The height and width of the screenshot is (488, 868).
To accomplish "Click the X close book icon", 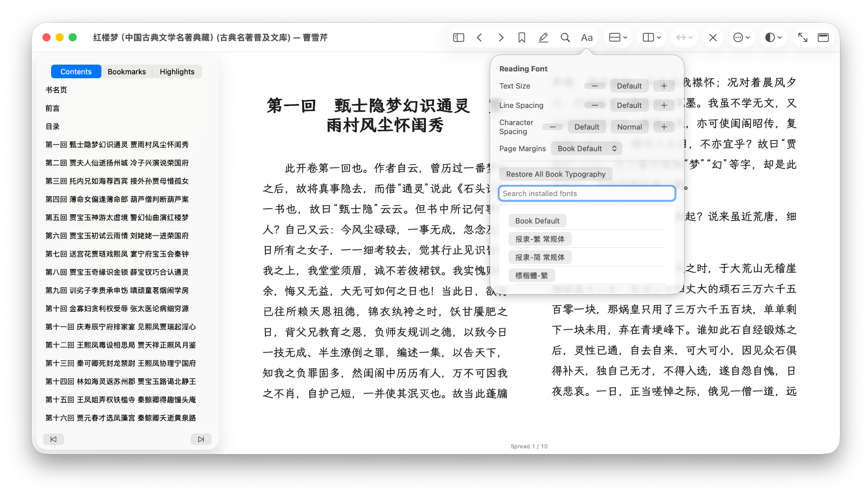I will [713, 38].
